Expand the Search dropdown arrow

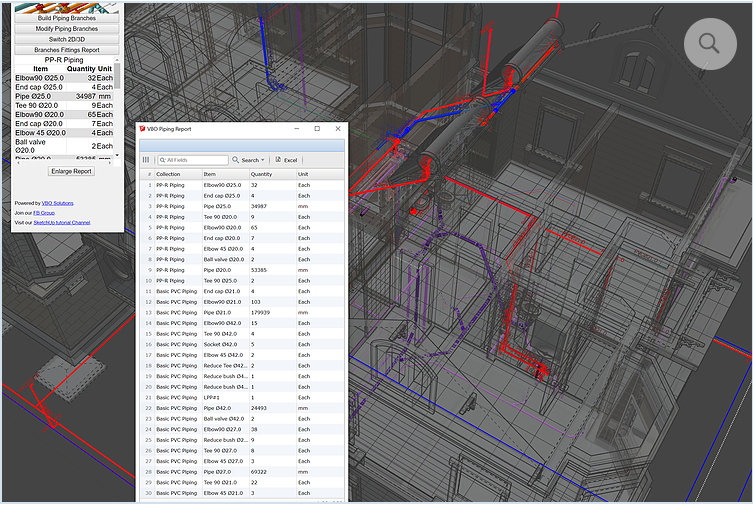click(264, 160)
